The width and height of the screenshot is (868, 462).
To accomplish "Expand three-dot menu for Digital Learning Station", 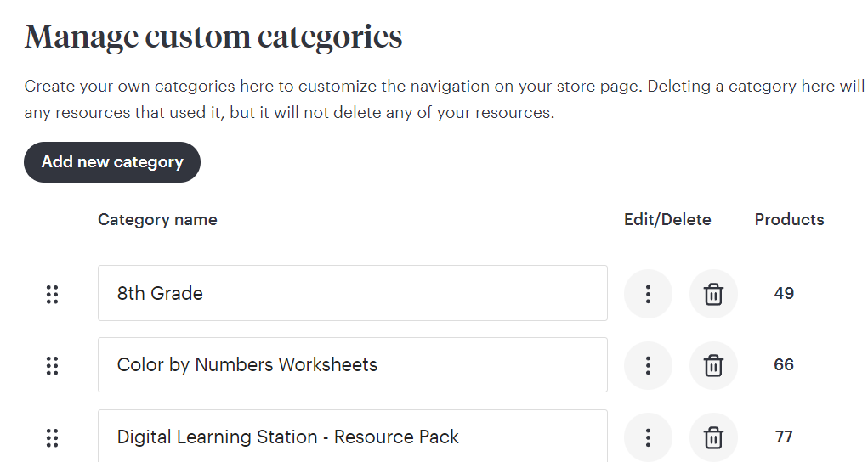I will click(x=648, y=437).
